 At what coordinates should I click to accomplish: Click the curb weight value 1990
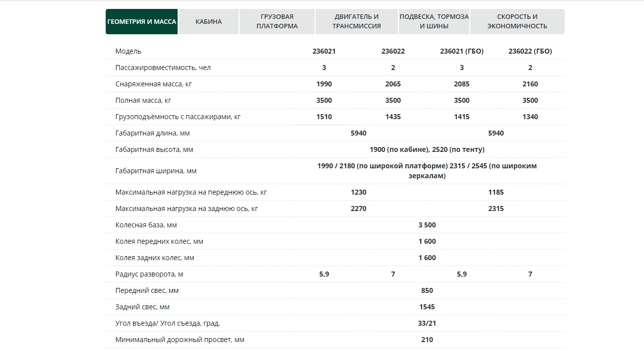click(324, 84)
